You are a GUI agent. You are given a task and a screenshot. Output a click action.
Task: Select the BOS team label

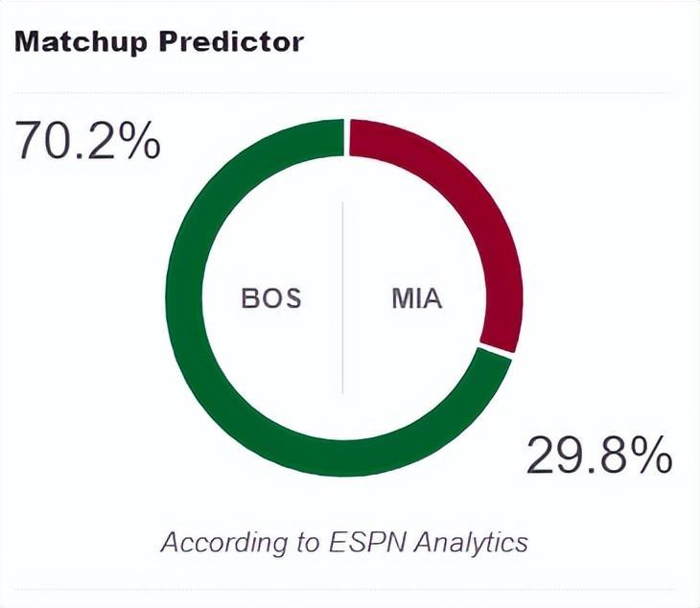[x=271, y=298]
